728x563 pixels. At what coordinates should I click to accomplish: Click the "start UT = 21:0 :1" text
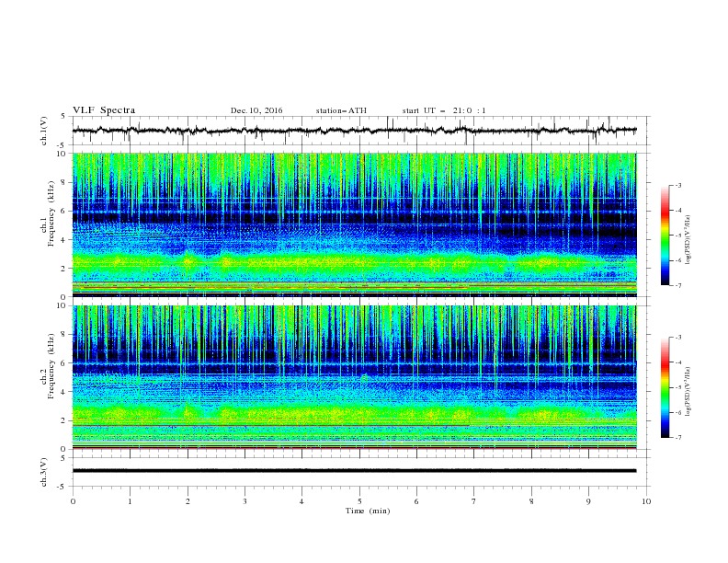click(444, 110)
